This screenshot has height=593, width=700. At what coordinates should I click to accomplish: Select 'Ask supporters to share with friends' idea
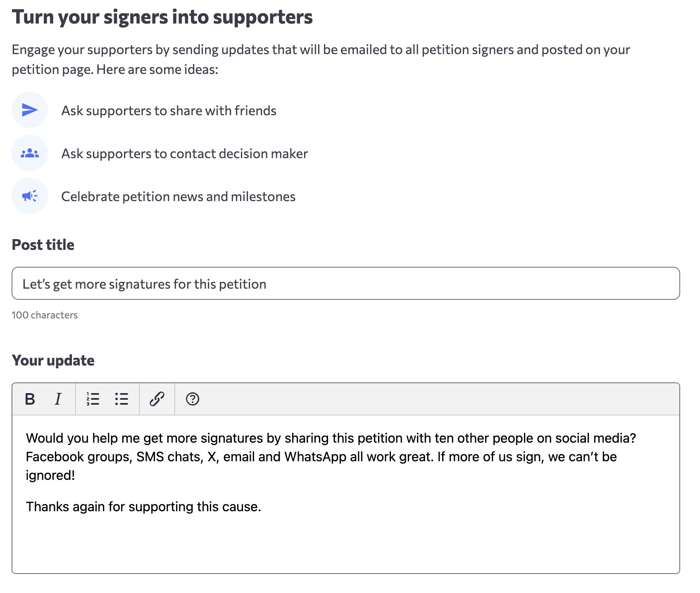tap(169, 111)
